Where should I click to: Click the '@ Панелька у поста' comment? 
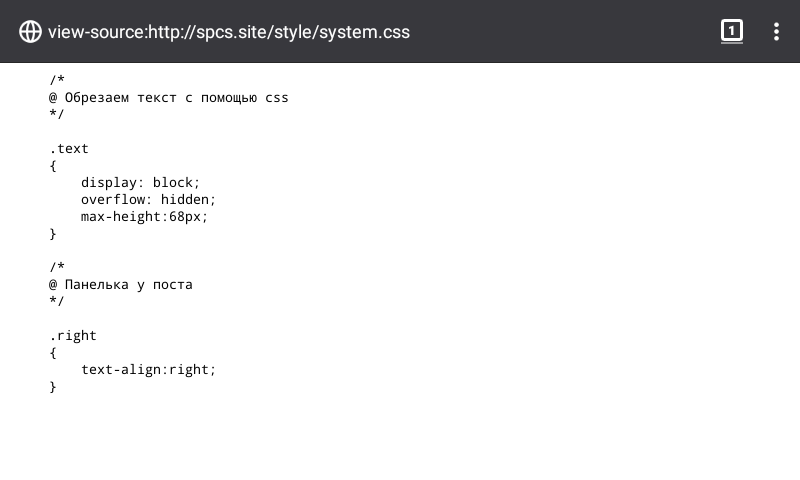point(121,285)
